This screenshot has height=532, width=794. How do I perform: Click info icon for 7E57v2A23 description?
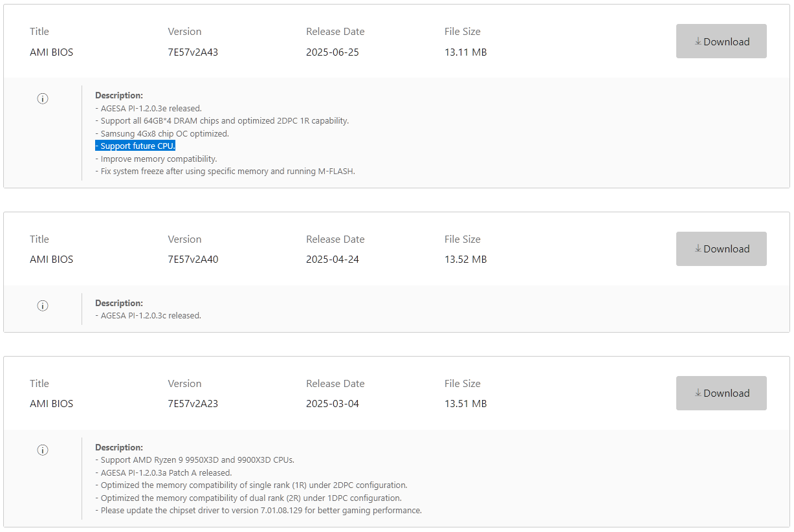pos(43,450)
